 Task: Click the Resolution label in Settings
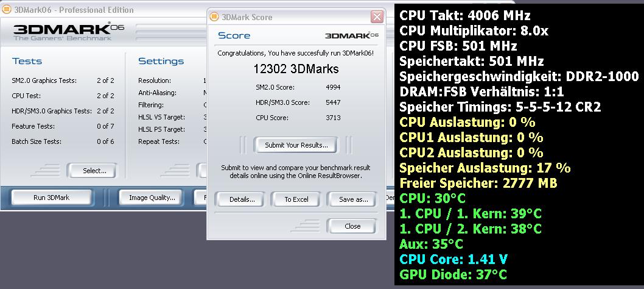(155, 80)
